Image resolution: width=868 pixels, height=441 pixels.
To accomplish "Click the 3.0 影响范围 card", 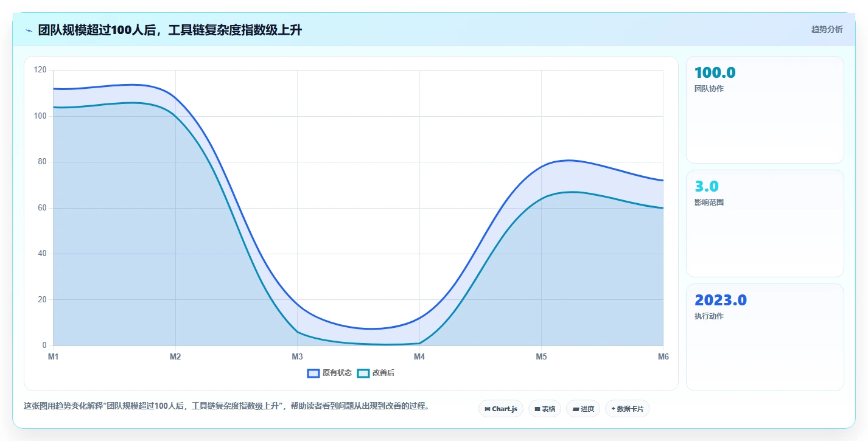I will [x=765, y=223].
